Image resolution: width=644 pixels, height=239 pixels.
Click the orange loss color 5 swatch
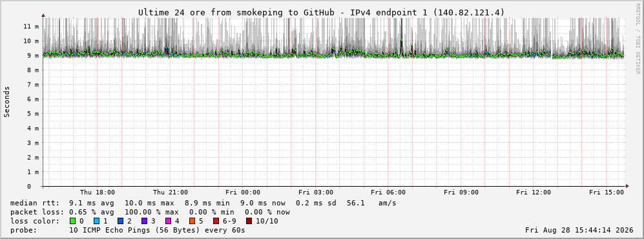(x=192, y=221)
